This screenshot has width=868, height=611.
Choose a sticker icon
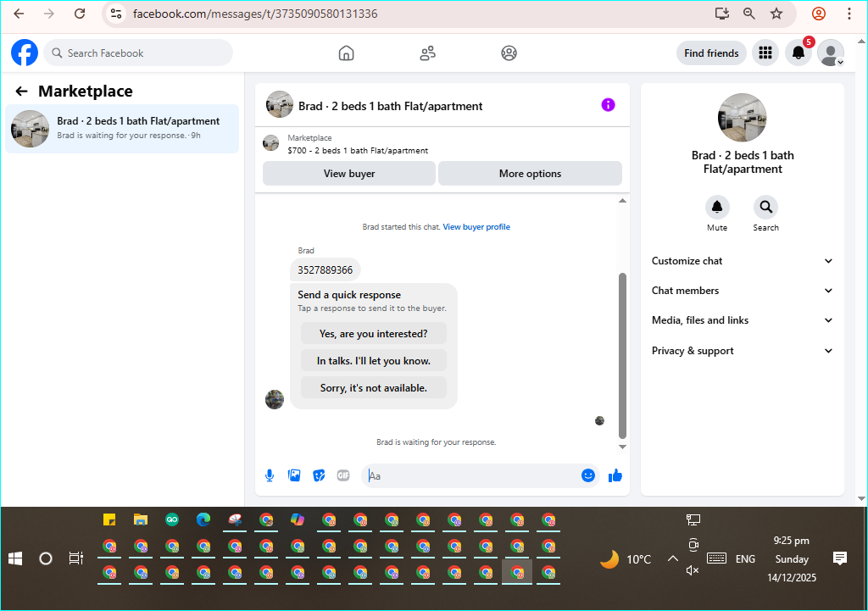click(x=319, y=475)
